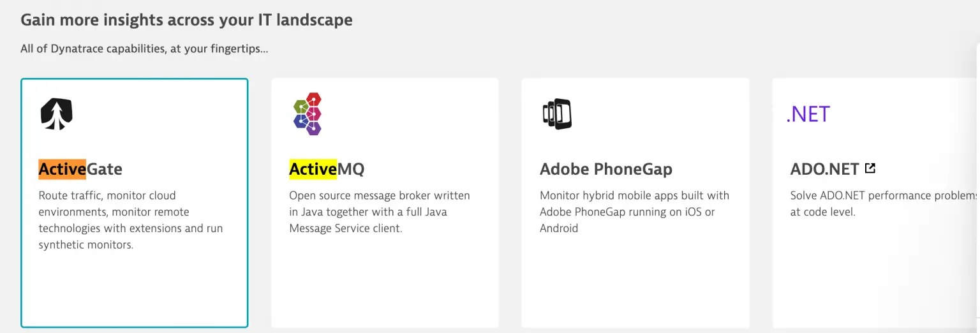Open the external link icon beside ADO.NET
Viewport: 980px width, 333px height.
pos(870,168)
